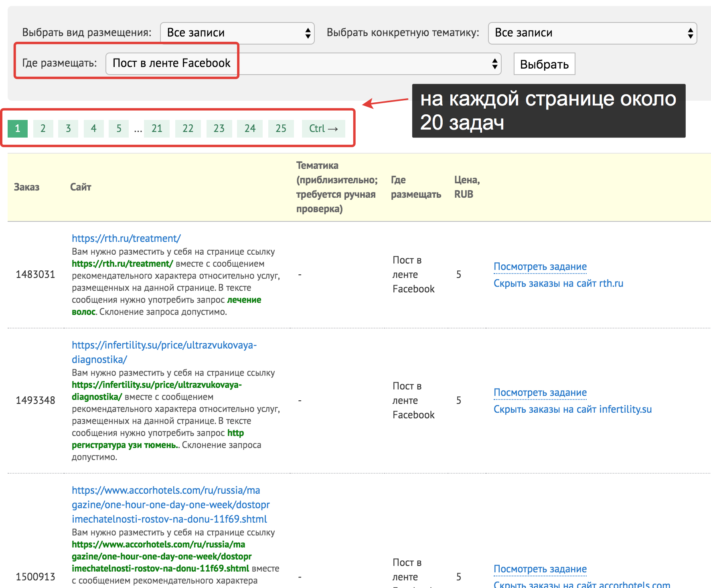Click 'Пост в ленте Facebook' cell of order 1493348
This screenshot has width=711, height=588.
(x=413, y=401)
